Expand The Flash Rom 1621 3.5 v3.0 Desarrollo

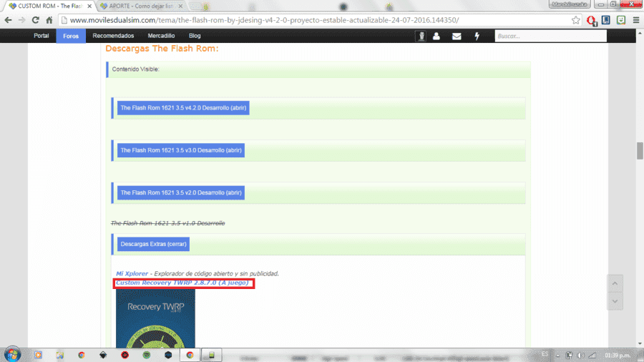click(x=181, y=150)
